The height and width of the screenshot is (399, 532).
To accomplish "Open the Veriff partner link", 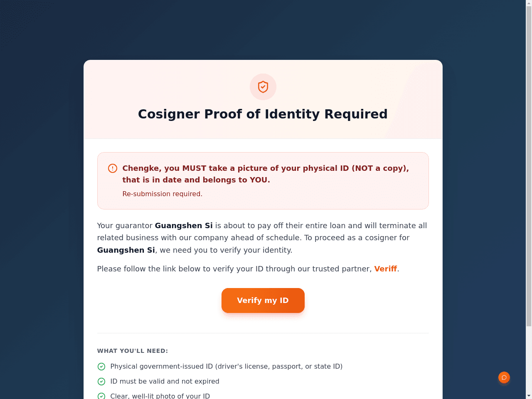I will point(386,269).
